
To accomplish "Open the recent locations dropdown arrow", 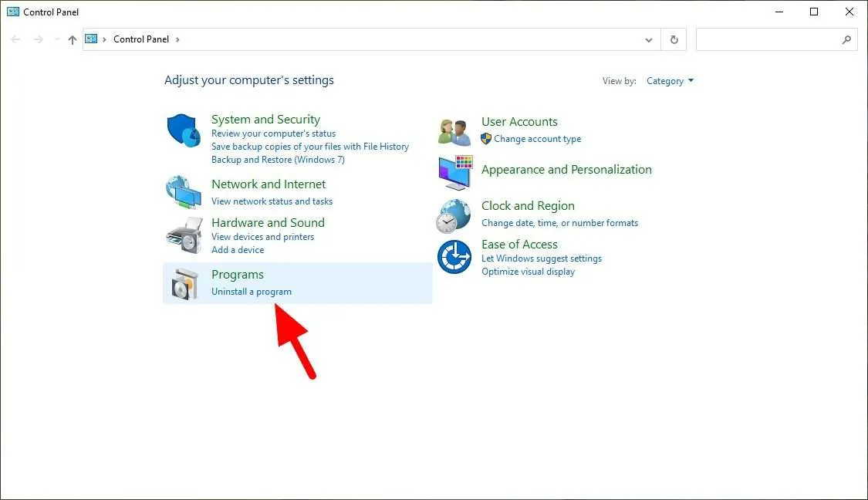I will click(56, 39).
